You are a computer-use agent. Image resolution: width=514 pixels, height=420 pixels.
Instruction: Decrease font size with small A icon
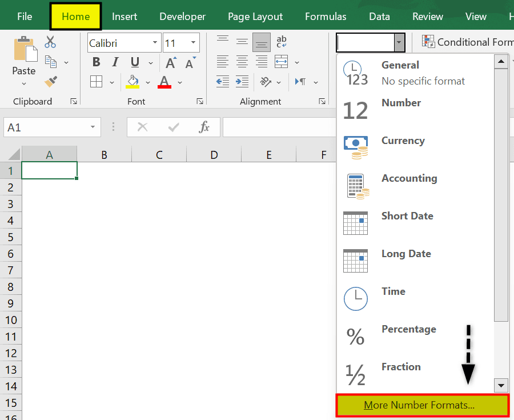click(191, 62)
